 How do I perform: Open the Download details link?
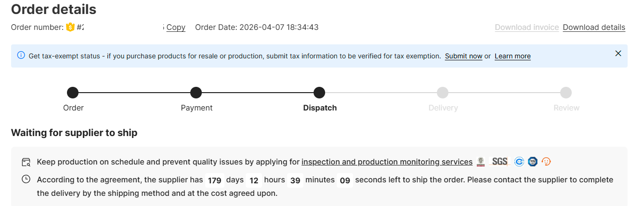point(594,27)
